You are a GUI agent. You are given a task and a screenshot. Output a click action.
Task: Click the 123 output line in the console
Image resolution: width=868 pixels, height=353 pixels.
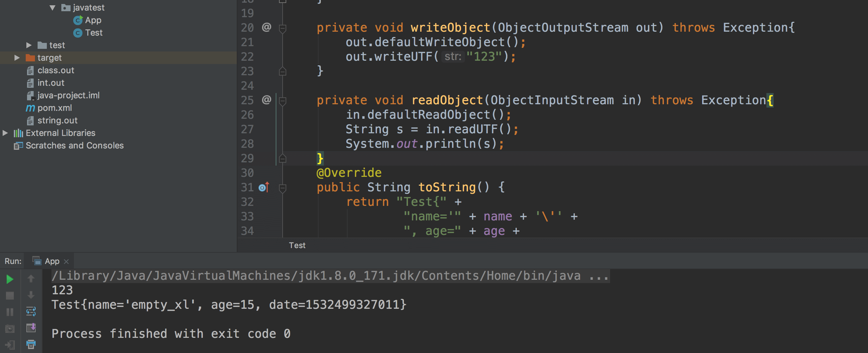[x=62, y=290]
